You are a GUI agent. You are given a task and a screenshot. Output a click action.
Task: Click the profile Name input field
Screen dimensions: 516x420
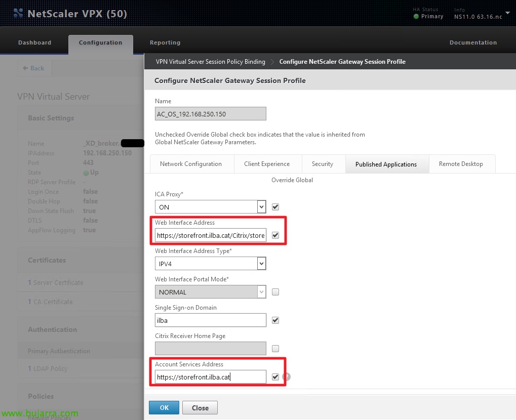(210, 114)
